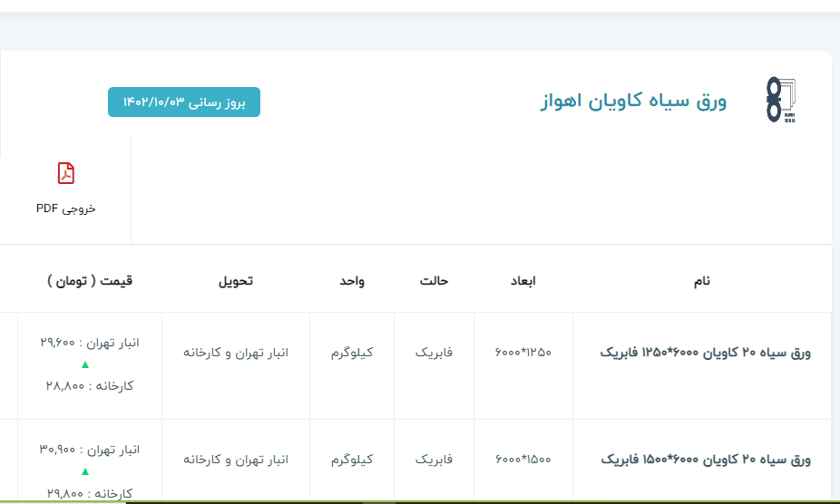Image resolution: width=840 pixels, height=504 pixels.
Task: Click the نام column header
Action: (701, 281)
